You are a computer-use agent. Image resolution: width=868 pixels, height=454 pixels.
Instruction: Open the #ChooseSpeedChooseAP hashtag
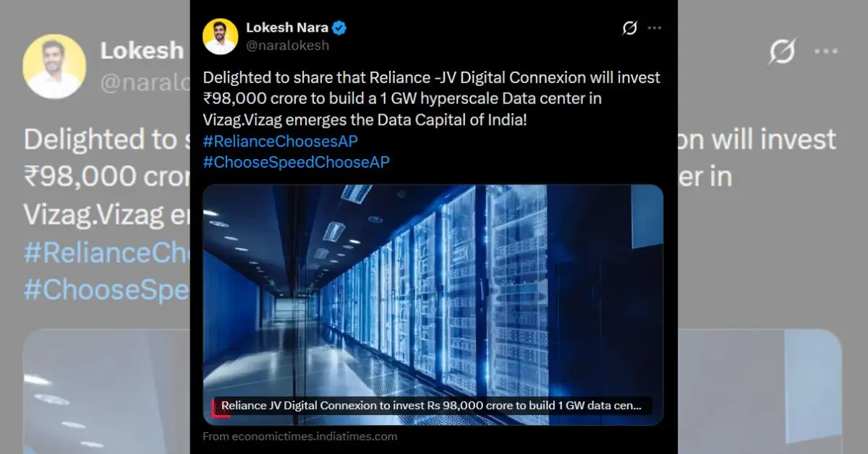[x=295, y=162]
